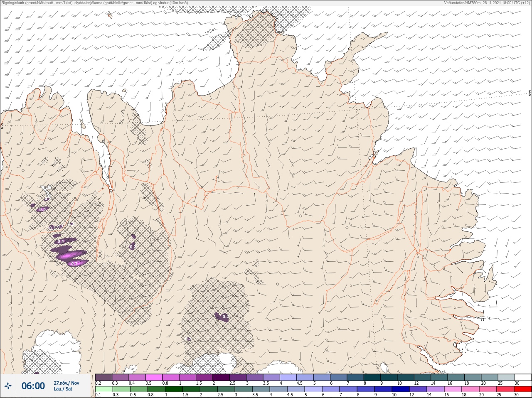Click the 'Lau./ Sat' weekday text
Screen dimensions: 532x398
point(63,389)
